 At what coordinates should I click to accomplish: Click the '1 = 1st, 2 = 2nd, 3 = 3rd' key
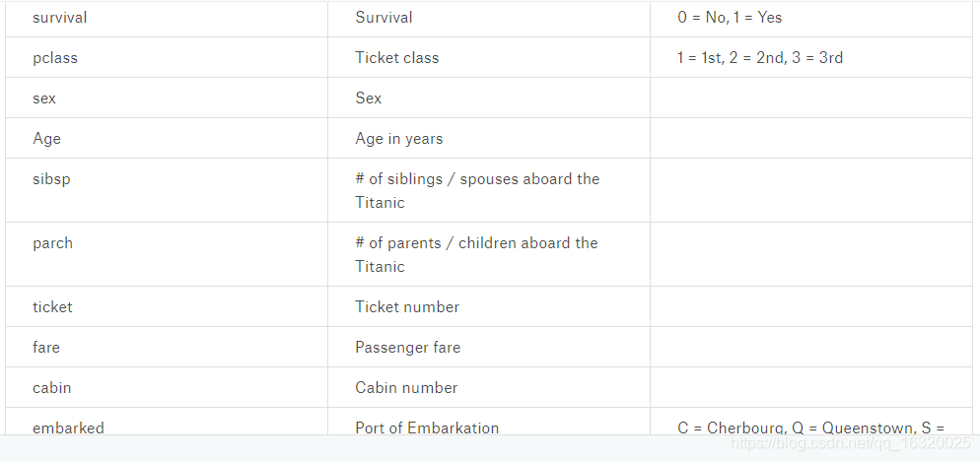pyautogui.click(x=760, y=57)
